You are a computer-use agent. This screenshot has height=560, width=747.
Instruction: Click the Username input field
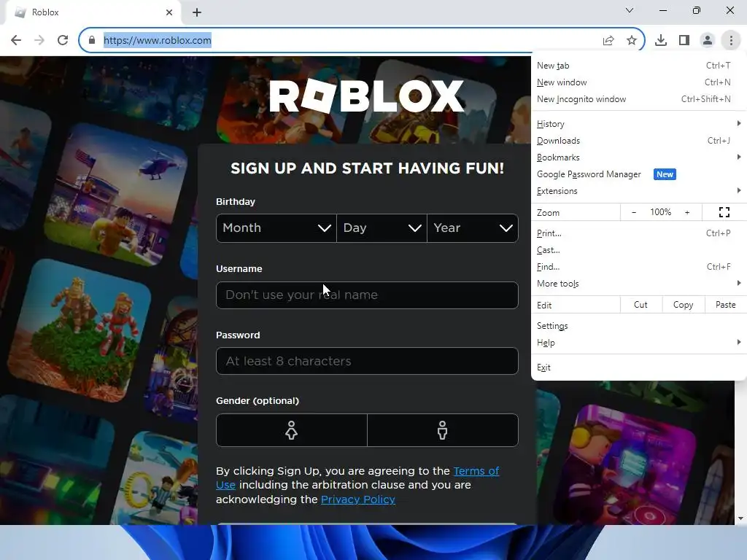pyautogui.click(x=367, y=295)
